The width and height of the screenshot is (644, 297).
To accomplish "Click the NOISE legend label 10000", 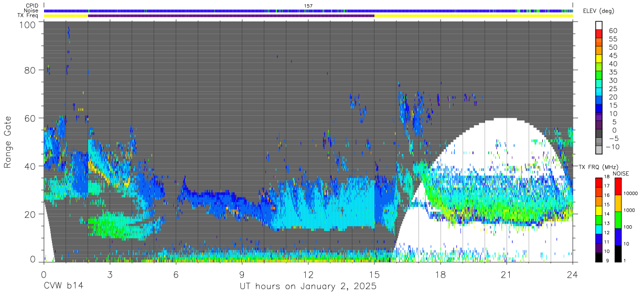I will point(631,194).
